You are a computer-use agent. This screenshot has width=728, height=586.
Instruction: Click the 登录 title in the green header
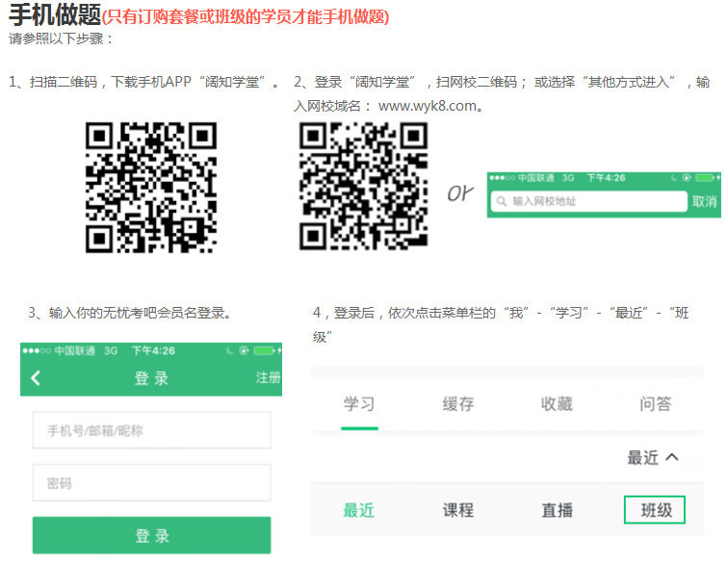point(151,378)
